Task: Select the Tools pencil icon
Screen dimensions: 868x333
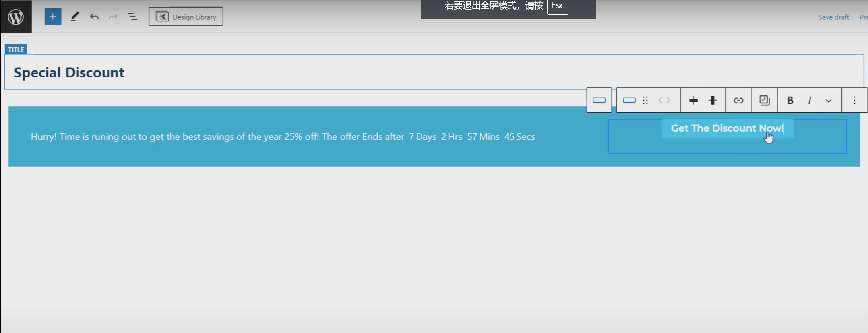Action: (75, 17)
